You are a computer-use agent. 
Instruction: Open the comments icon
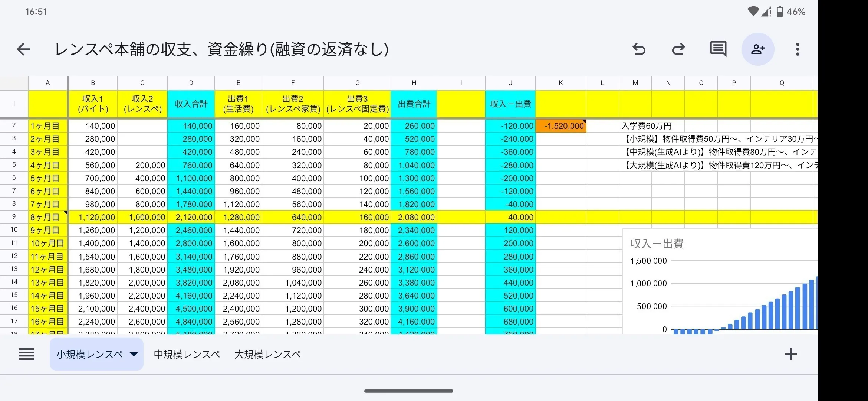click(717, 49)
